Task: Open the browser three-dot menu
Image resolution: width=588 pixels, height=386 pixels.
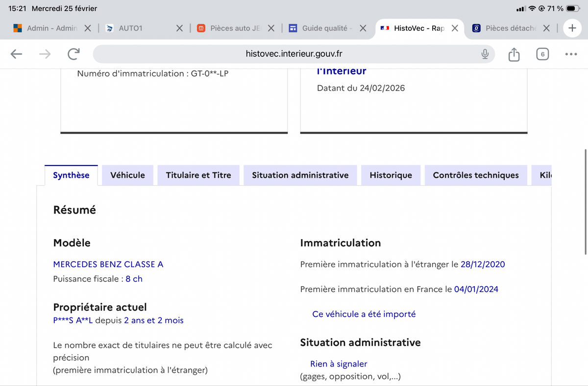Action: [x=571, y=54]
